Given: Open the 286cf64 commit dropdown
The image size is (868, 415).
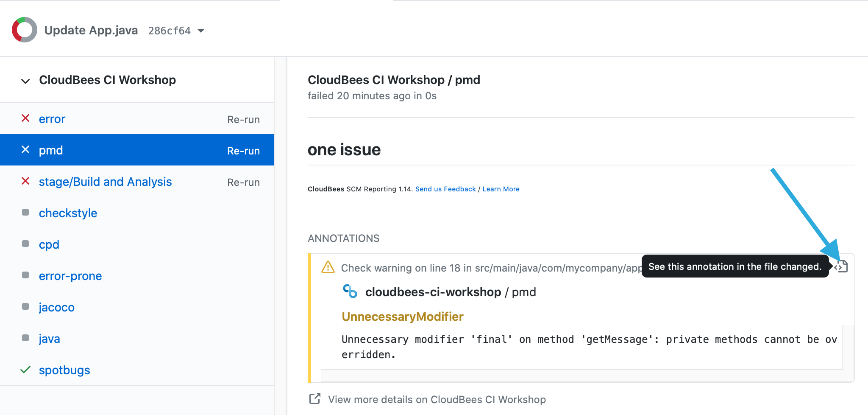Looking at the screenshot, I should click(x=202, y=31).
